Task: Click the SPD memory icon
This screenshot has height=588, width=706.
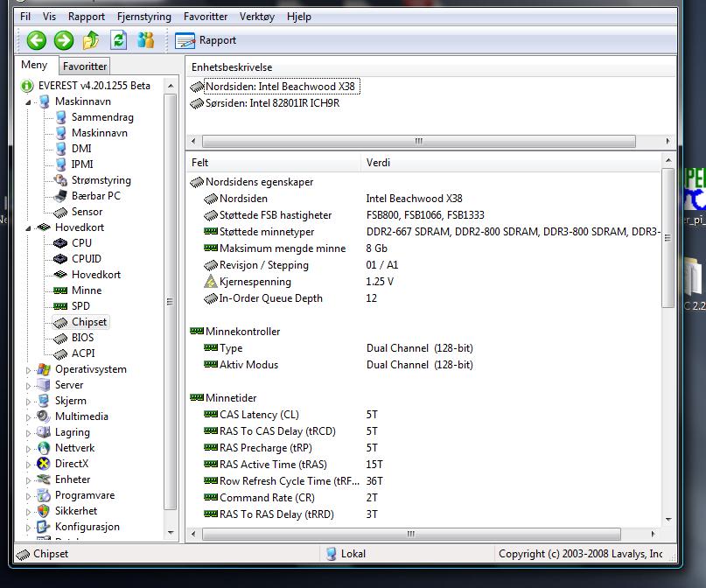Action: 60,306
